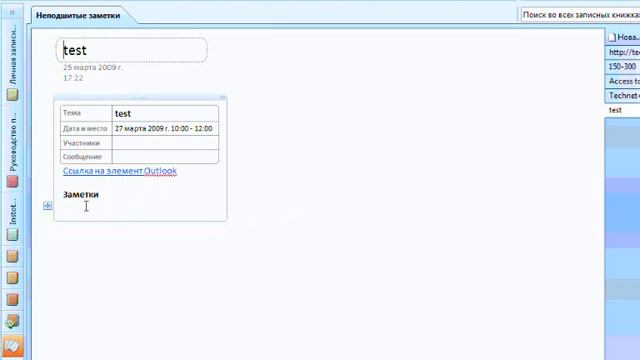640x360 pixels.
Task: Open the notebook icon with green sync checkmark
Action: coord(12,322)
